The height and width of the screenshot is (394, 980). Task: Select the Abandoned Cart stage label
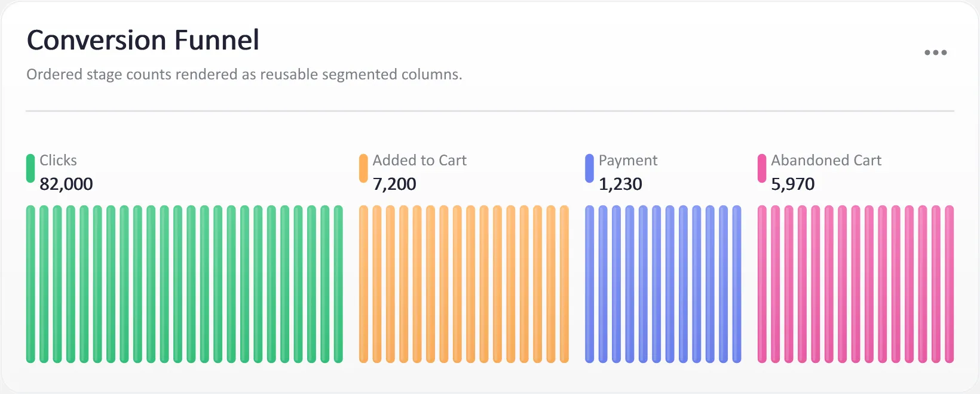pyautogui.click(x=826, y=161)
